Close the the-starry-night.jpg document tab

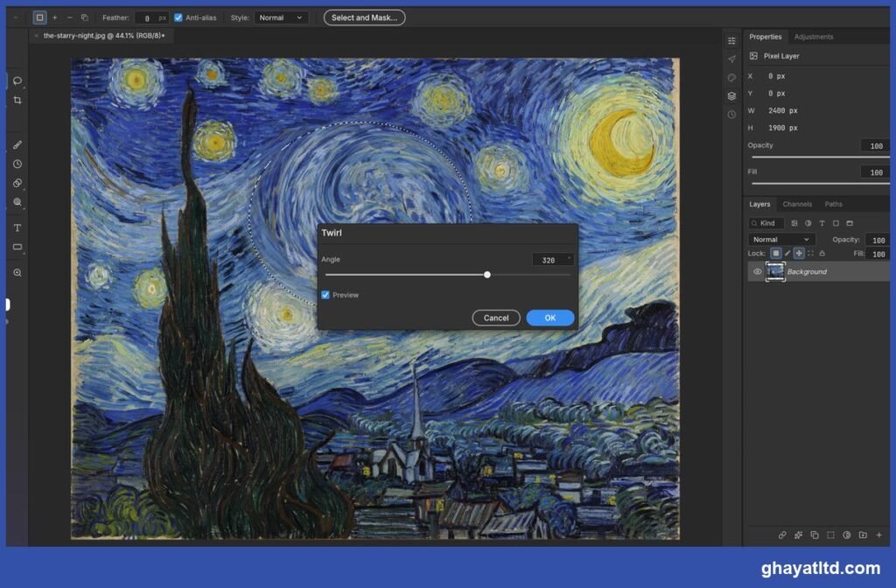37,35
